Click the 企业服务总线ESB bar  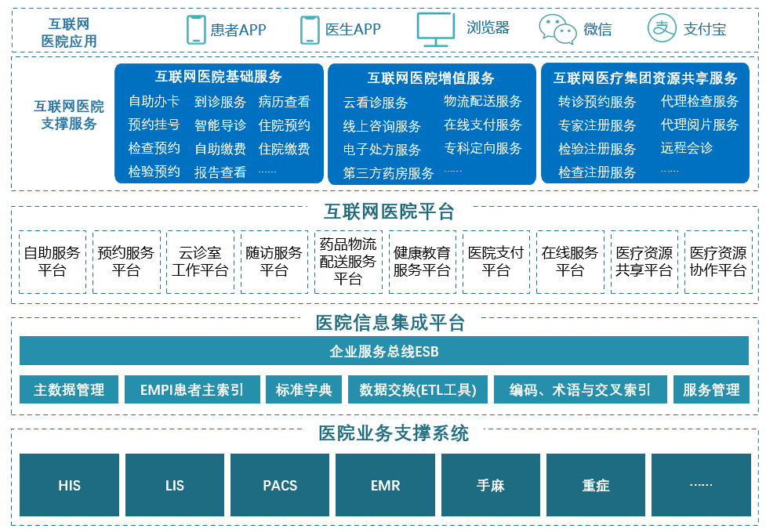384,350
